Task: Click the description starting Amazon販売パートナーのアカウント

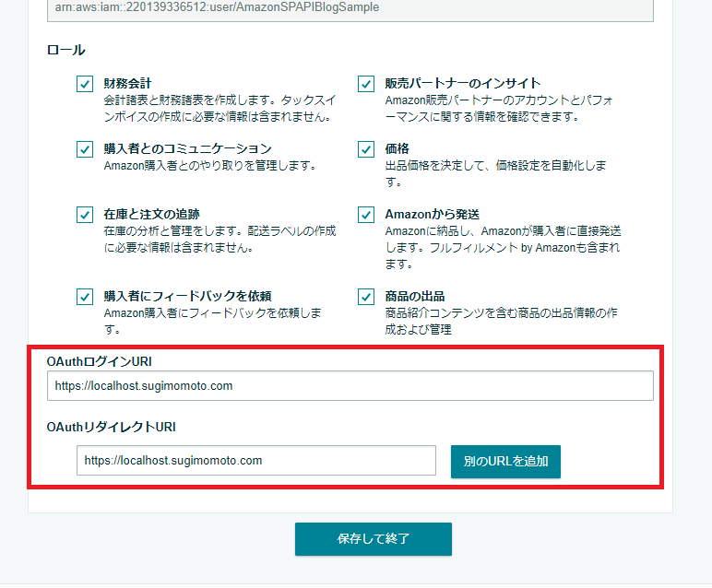Action: tap(500, 109)
